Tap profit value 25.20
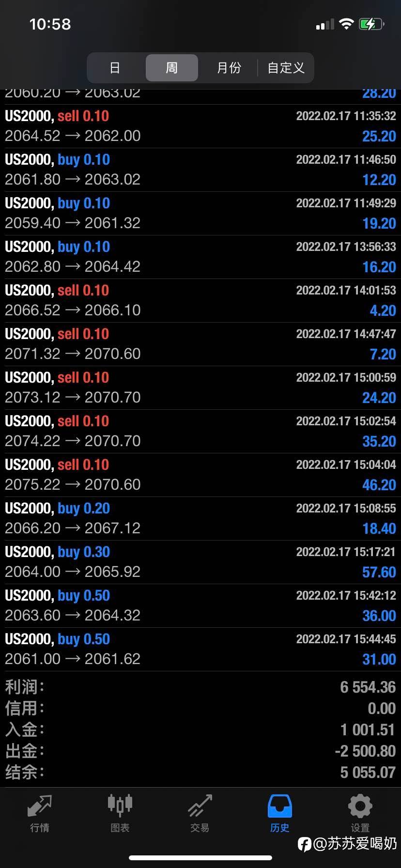This screenshot has height=868, width=401. point(379,136)
